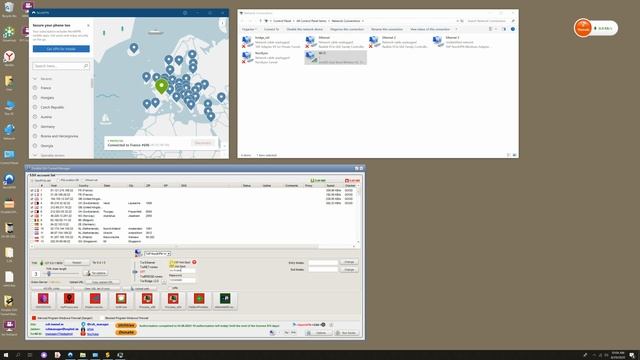The width and height of the screenshot is (640, 360).
Task: Focus the NordVPN 'Search here' field
Action: point(61,66)
